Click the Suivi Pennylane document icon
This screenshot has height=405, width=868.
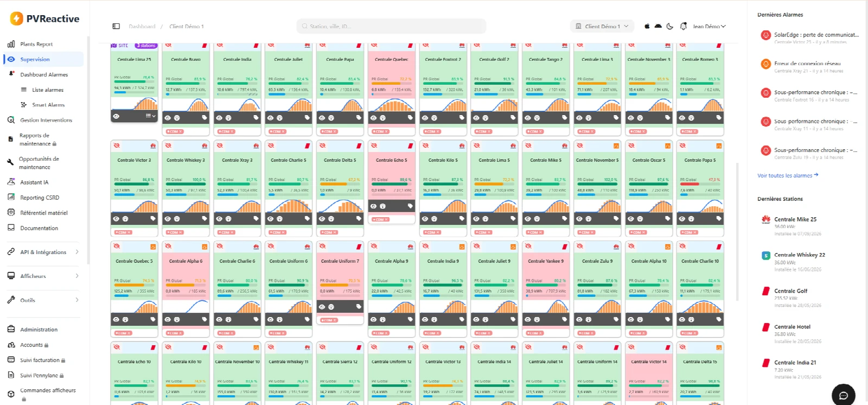click(x=11, y=375)
